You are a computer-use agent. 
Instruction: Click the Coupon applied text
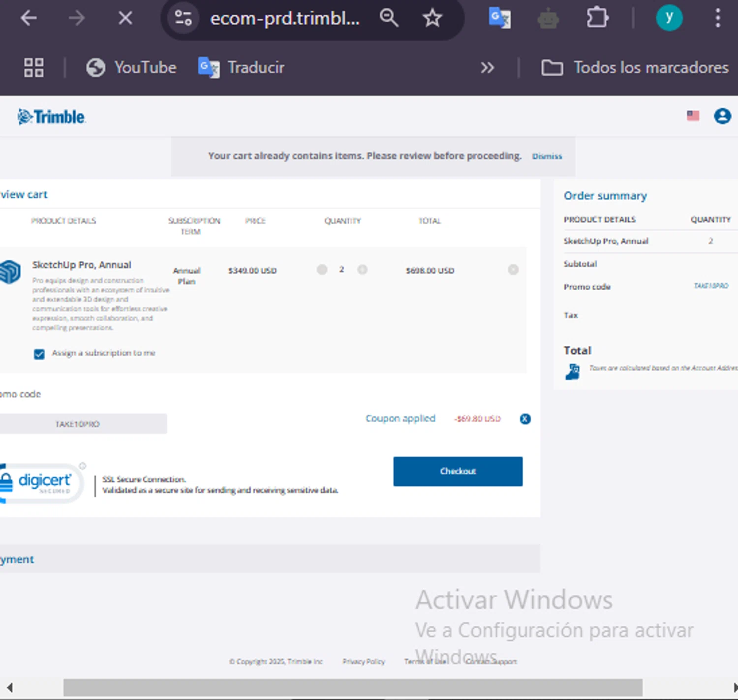point(400,418)
